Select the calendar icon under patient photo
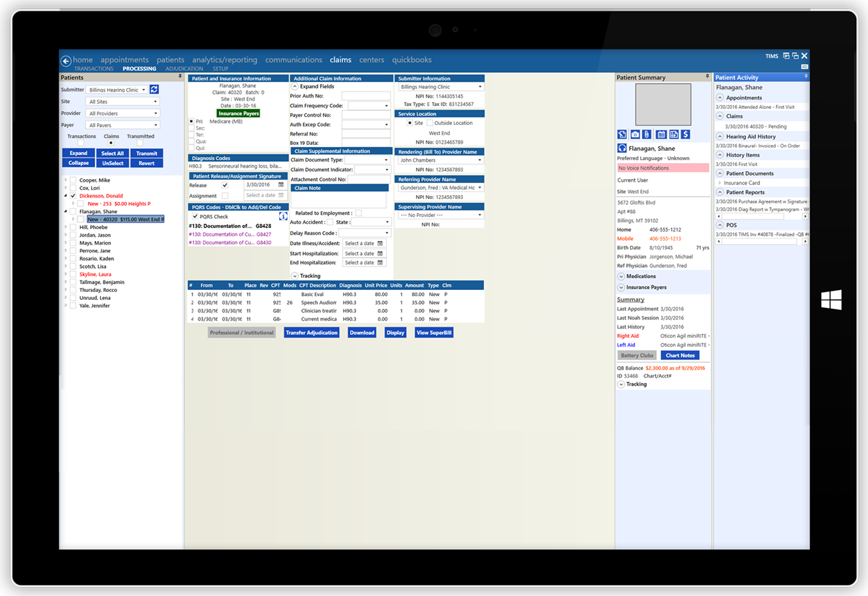The image size is (868, 596). click(x=662, y=134)
